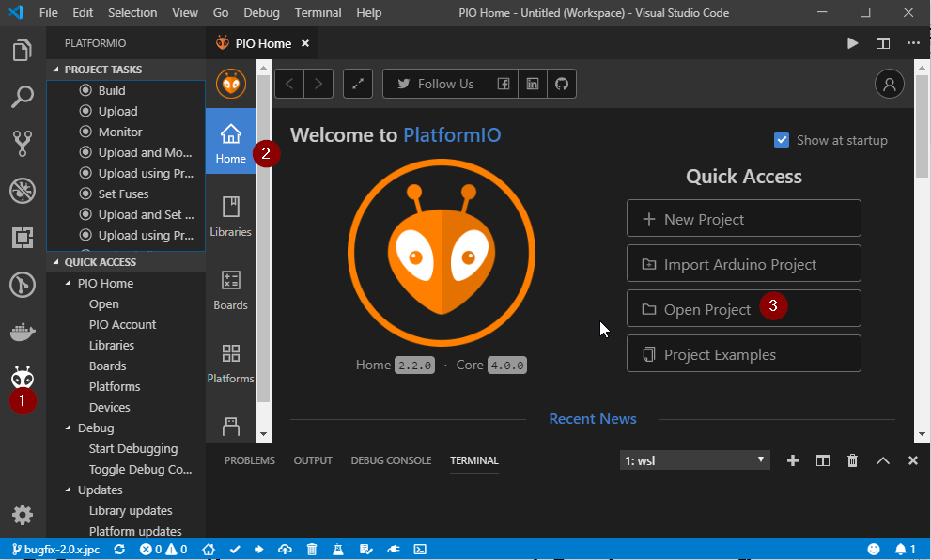This screenshot has height=560, width=931.
Task: Open the Docker view in activity bar
Action: point(23,332)
